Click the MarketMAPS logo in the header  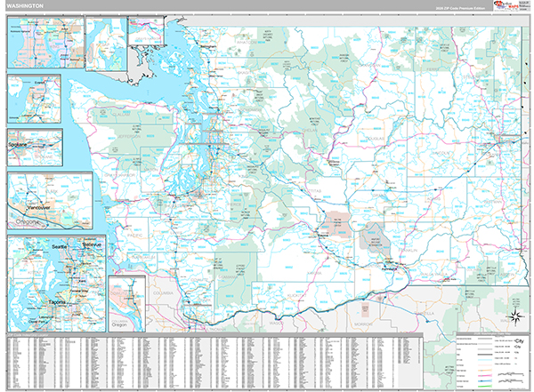click(505, 5)
